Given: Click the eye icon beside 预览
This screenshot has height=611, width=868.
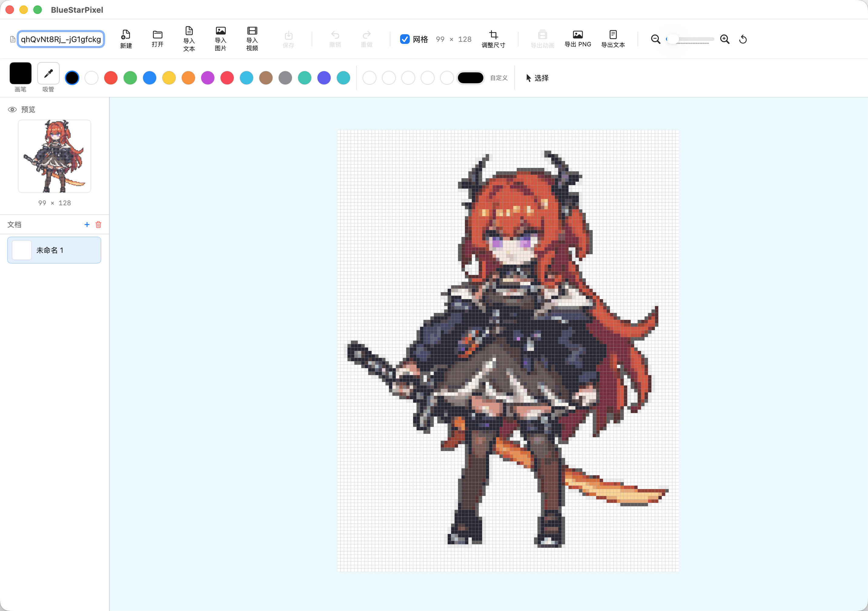Looking at the screenshot, I should [12, 110].
